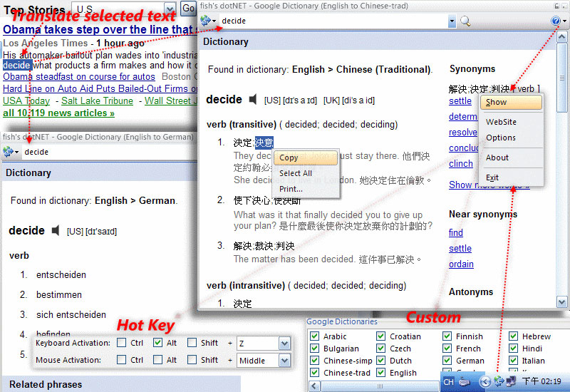
Task: Uncheck the Croatian dictionary checkbox
Action: [380, 336]
